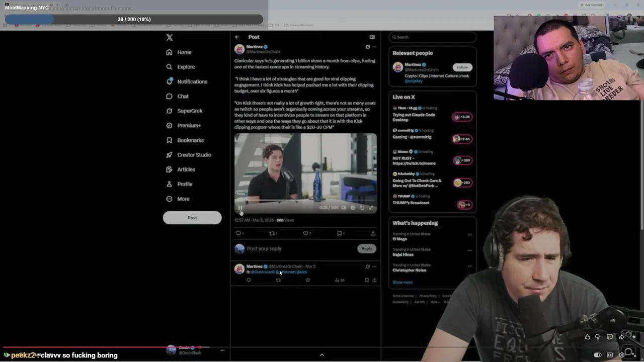Open Notifications in X sidebar
This screenshot has height=362, width=644.
[187, 81]
